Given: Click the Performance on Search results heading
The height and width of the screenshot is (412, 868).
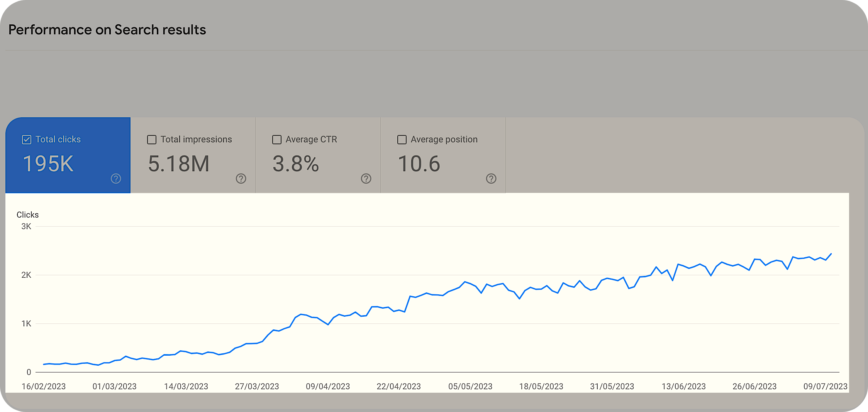Looking at the screenshot, I should coord(107,30).
